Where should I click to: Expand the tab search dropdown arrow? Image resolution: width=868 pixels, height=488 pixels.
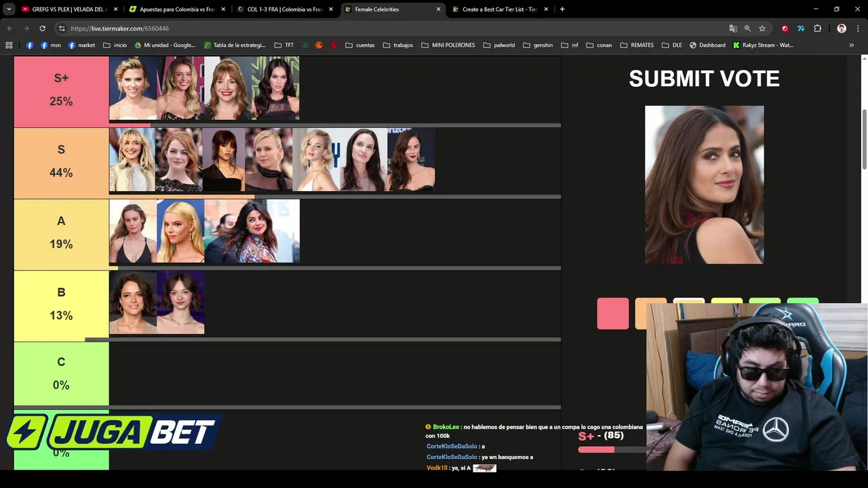9,9
